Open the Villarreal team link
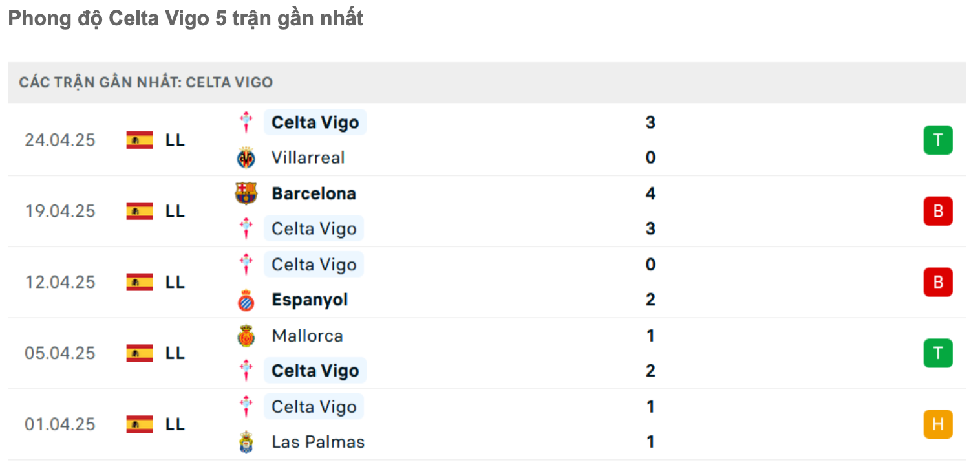 tap(308, 158)
